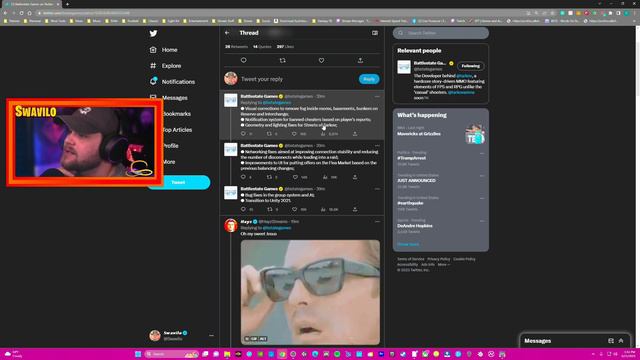
Task: Open the Windows Start menu
Action: point(138,354)
